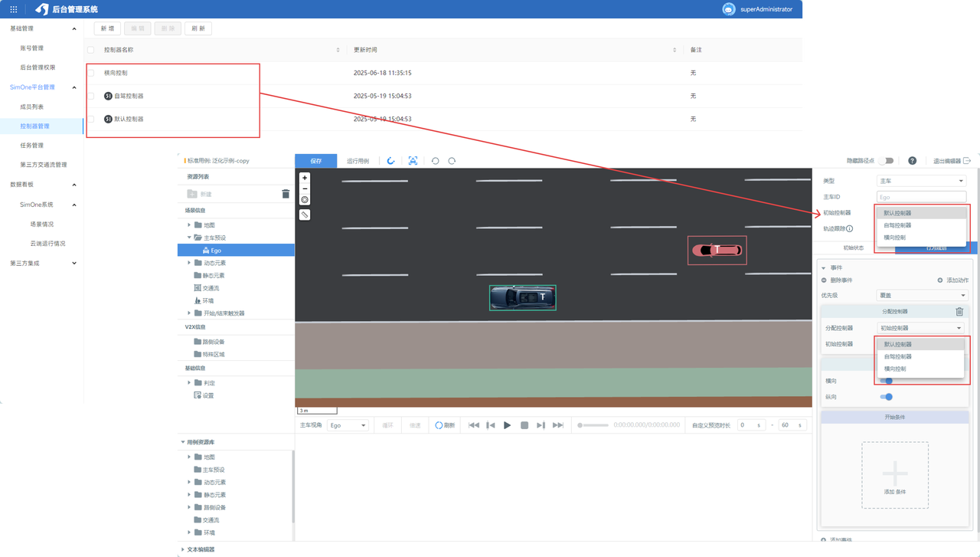Click the blue 保存 button
Screen dimensions: 980x557
click(315, 161)
